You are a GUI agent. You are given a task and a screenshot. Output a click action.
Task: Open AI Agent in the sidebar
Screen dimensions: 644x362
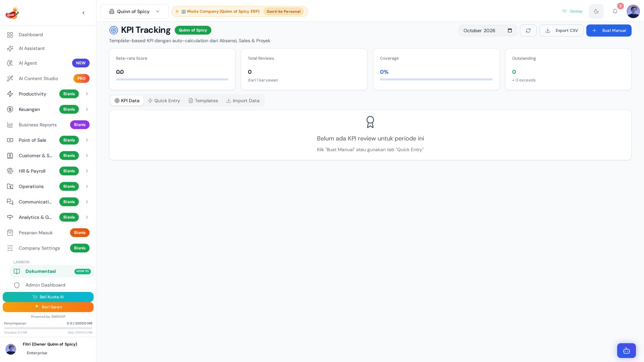click(48, 63)
